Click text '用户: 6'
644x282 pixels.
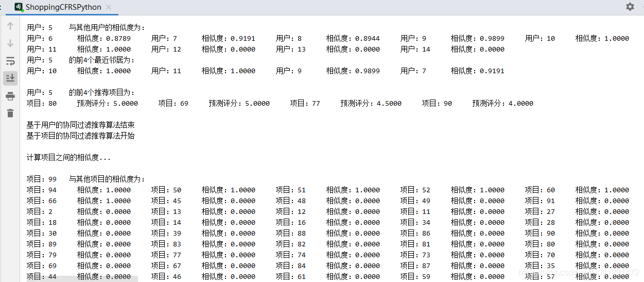click(x=40, y=38)
